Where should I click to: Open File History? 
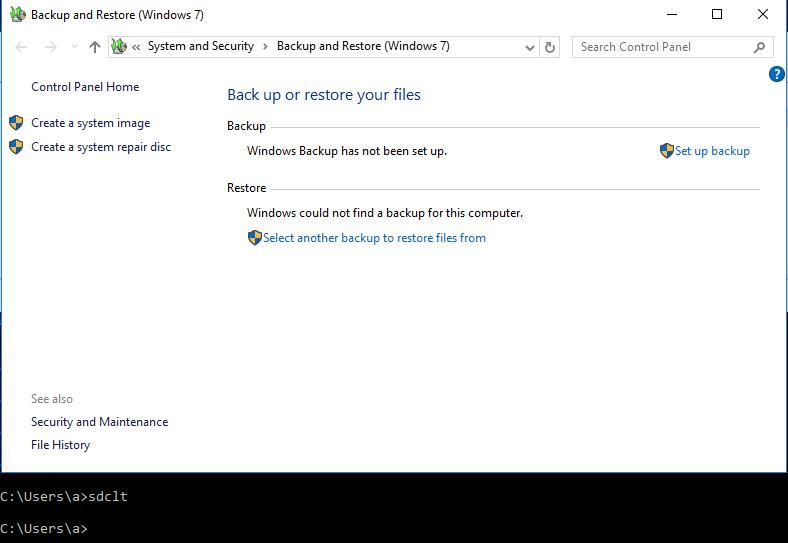60,445
